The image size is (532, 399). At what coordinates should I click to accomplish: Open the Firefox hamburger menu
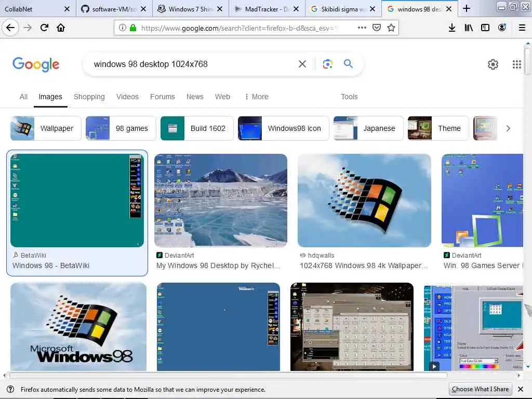pyautogui.click(x=522, y=28)
